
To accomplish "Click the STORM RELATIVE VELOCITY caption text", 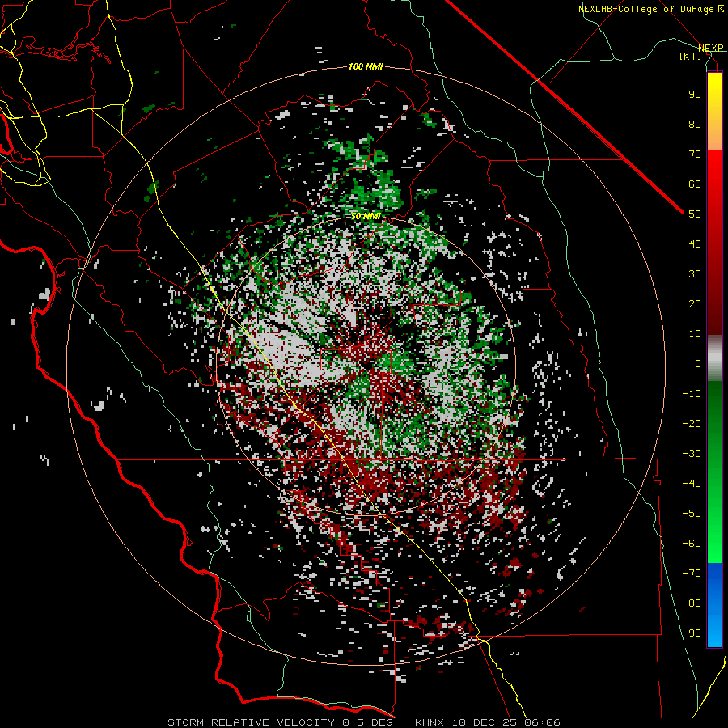I will [x=252, y=722].
